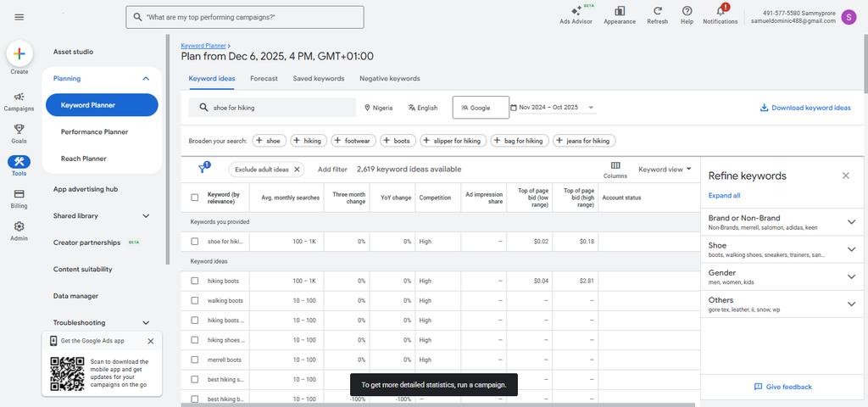Click Nigeria location pin
Viewport: 868px width, 407px height.
367,108
